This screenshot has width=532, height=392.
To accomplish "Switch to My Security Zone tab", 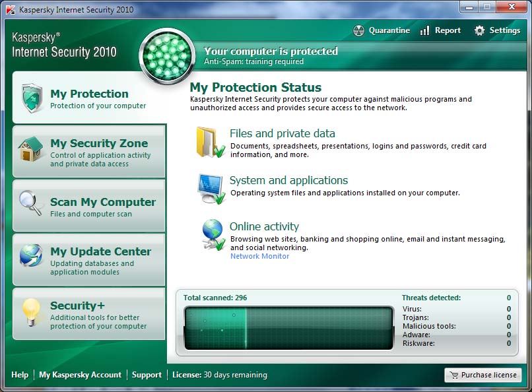I will point(89,152).
